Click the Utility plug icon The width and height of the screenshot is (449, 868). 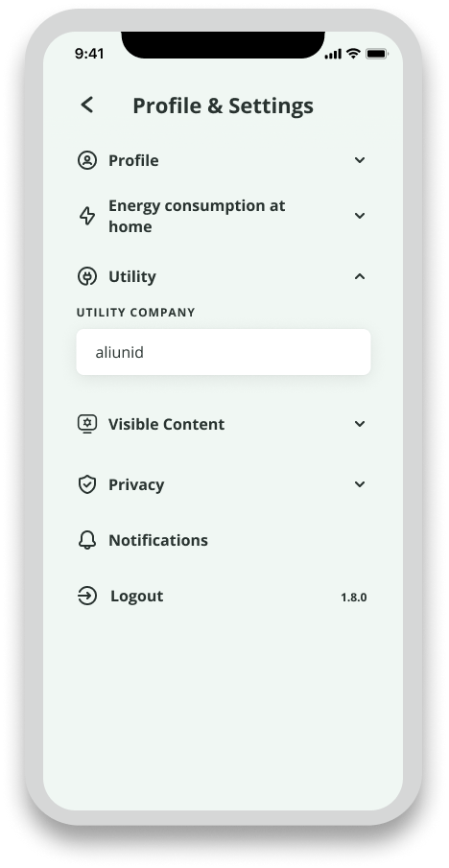(x=87, y=276)
